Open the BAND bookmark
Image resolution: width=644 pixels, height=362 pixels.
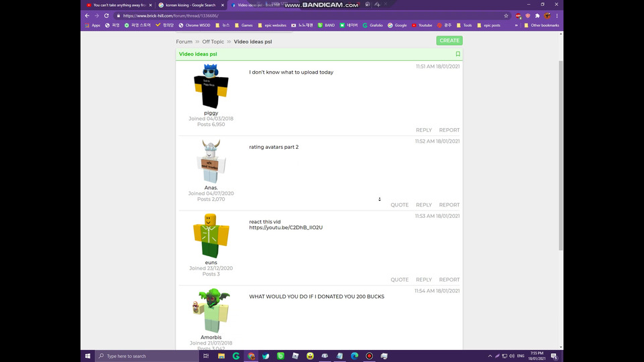pos(326,25)
